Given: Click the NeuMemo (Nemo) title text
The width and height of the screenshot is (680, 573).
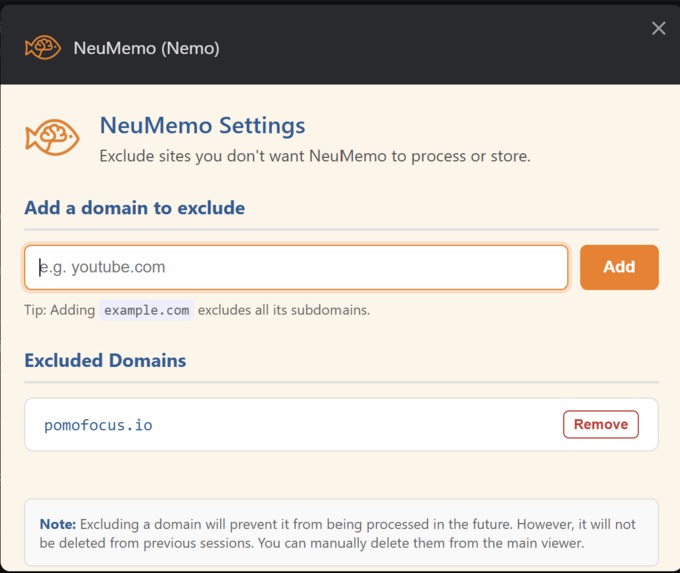Looking at the screenshot, I should [x=146, y=48].
